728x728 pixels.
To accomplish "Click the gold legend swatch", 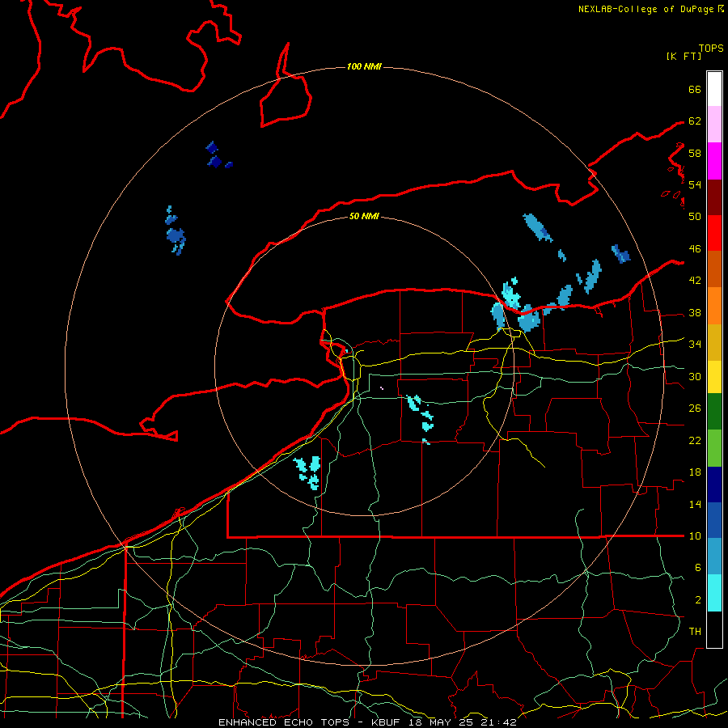I will (714, 343).
